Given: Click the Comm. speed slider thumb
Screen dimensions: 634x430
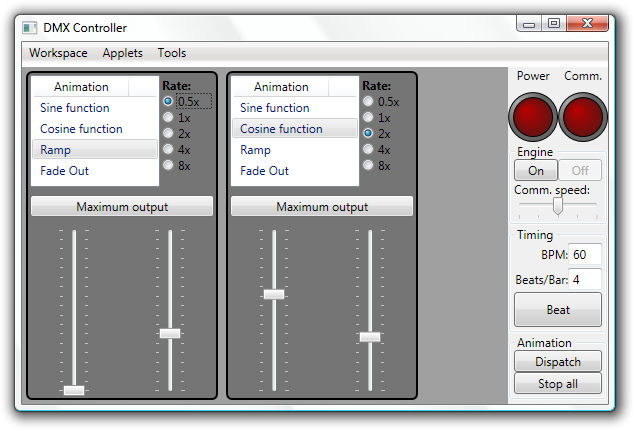Looking at the screenshot, I should 558,205.
